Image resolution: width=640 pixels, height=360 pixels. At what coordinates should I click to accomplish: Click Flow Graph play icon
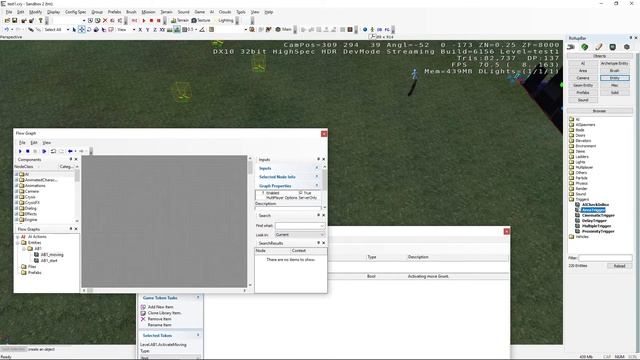20,151
